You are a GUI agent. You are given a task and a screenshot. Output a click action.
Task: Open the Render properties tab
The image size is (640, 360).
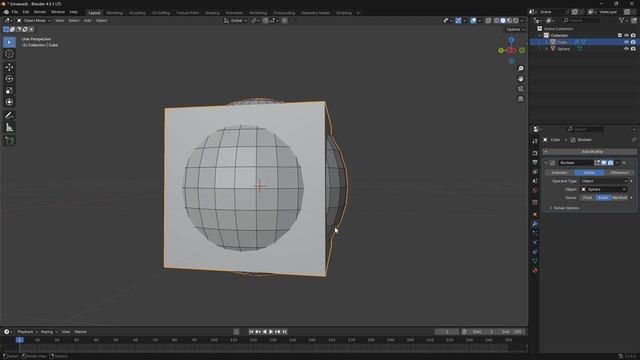[x=535, y=153]
